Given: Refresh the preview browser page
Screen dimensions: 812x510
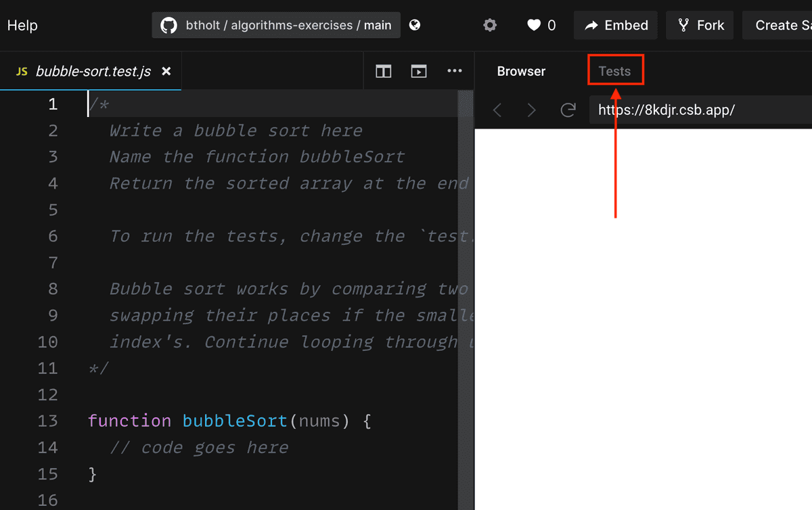Looking at the screenshot, I should point(568,110).
